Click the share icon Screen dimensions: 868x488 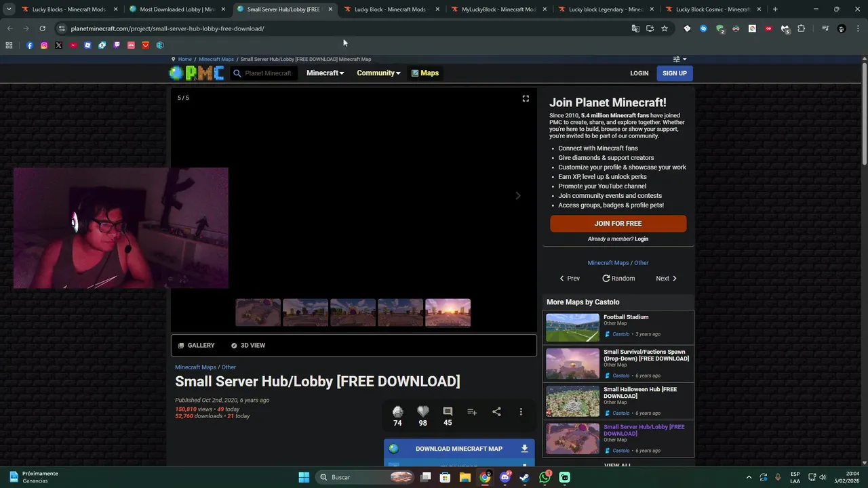pyautogui.click(x=496, y=411)
